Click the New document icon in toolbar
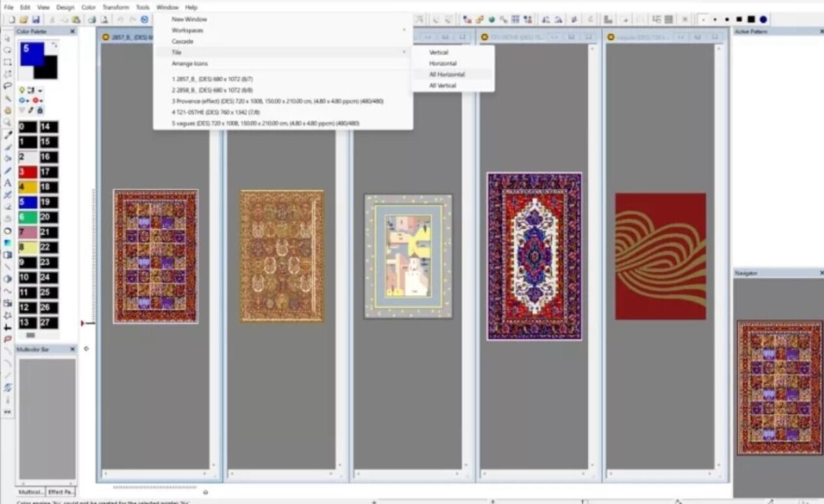824x504 pixels. click(x=11, y=20)
